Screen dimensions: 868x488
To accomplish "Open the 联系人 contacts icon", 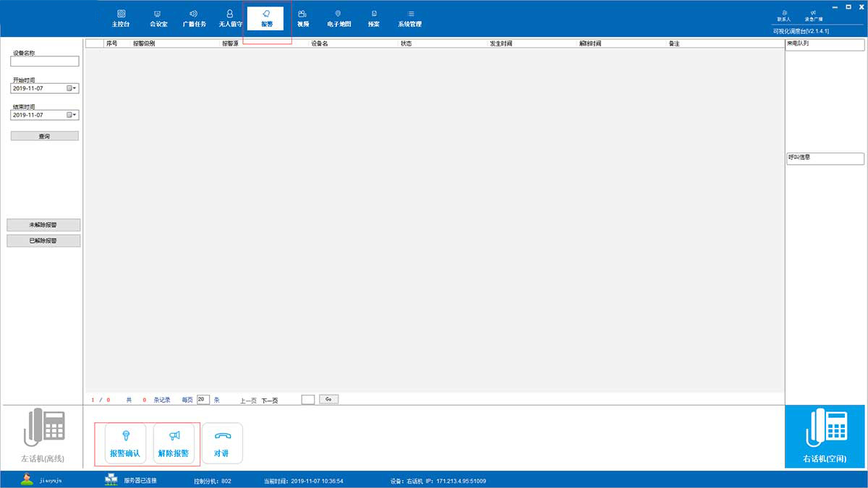I will pyautogui.click(x=784, y=15).
